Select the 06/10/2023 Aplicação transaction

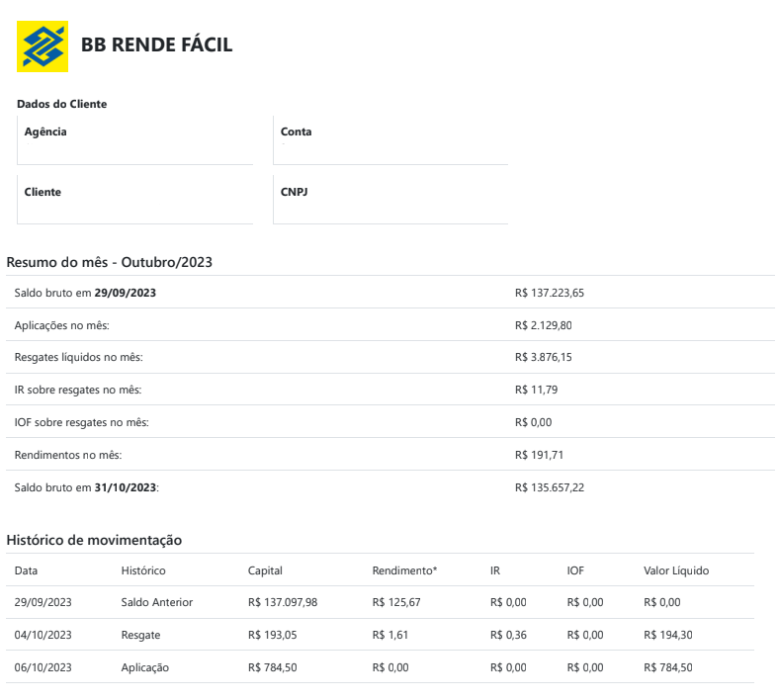pos(380,667)
